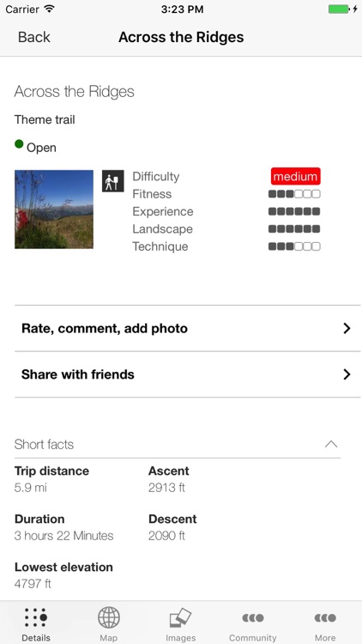The width and height of the screenshot is (362, 644).
Task: Collapse the Short facts section
Action: click(331, 444)
